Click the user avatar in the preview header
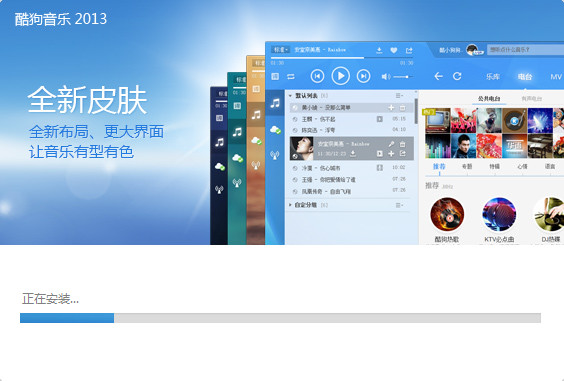This screenshot has width=564, height=381. 472,50
